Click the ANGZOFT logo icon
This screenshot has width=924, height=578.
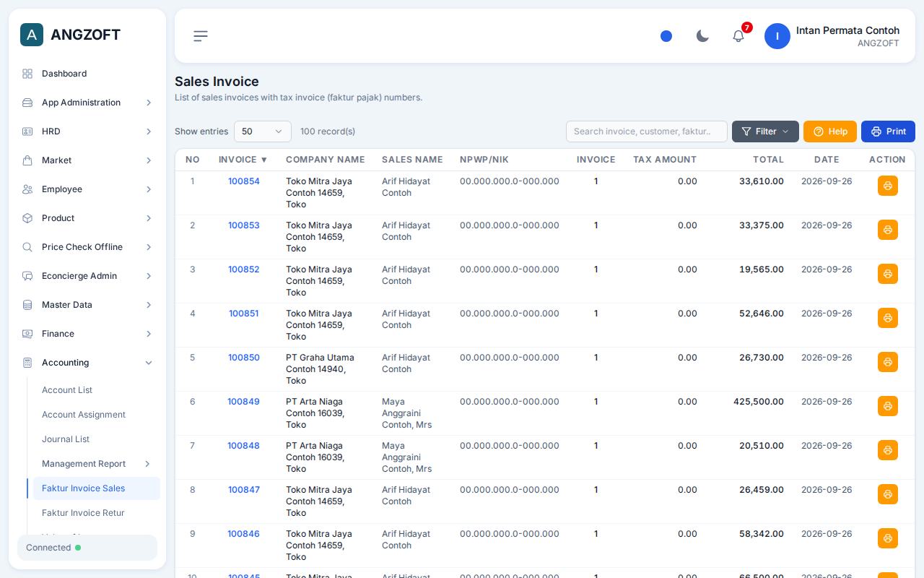click(32, 35)
